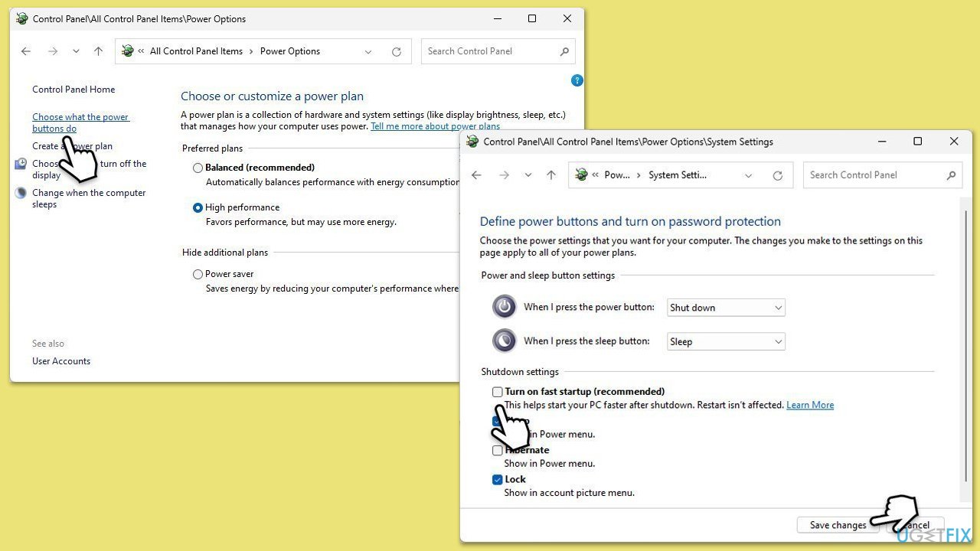This screenshot has width=980, height=551.
Task: Select the Balanced (recommended) plan
Action: [x=198, y=168]
